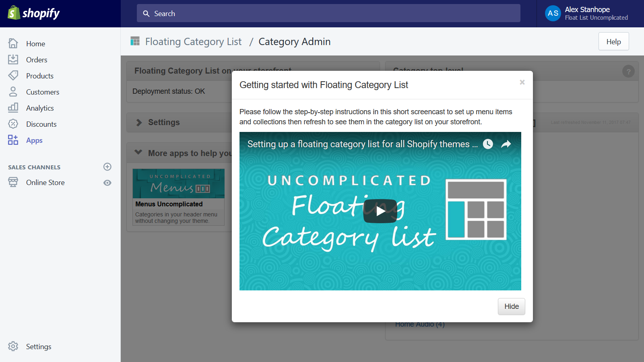Viewport: 644px width, 362px height.
Task: Open Orders in the sidebar
Action: pos(37,60)
